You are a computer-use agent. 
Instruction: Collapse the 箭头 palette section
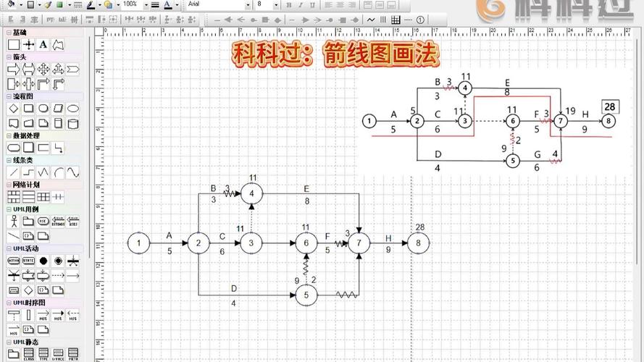9,57
